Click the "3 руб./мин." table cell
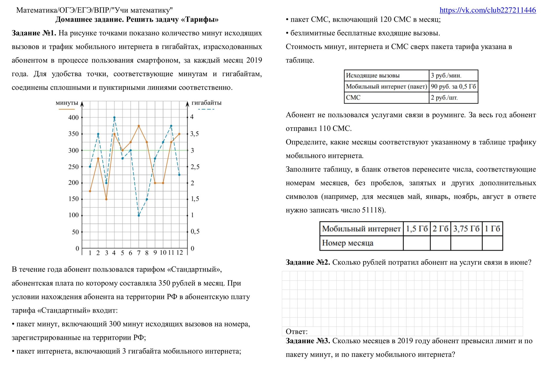 point(454,76)
